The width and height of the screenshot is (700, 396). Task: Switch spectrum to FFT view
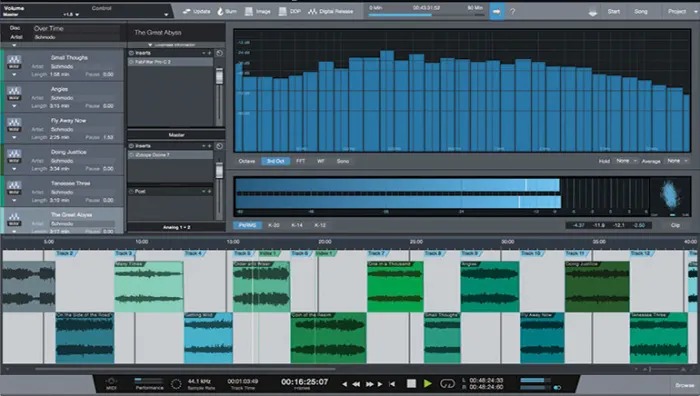click(x=300, y=161)
